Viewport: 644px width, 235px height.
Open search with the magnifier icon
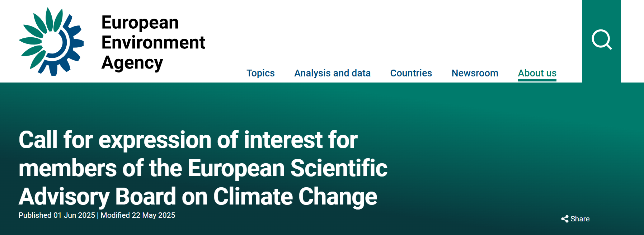point(601,39)
